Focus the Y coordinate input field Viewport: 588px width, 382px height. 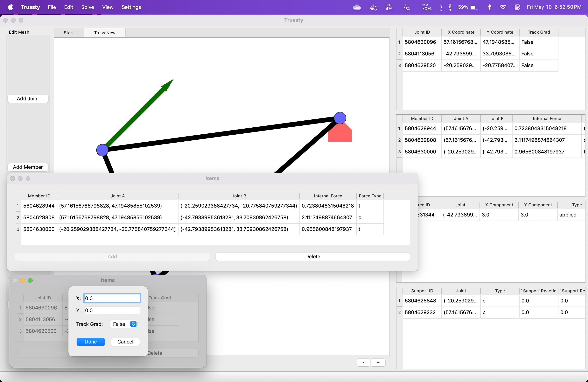[112, 310]
